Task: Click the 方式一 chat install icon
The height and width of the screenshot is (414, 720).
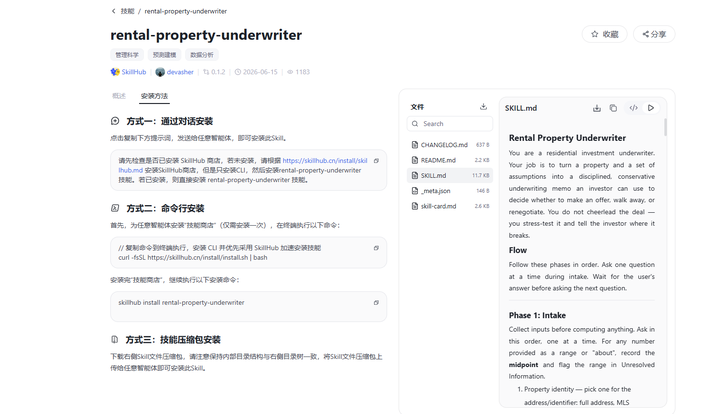Action: click(x=115, y=121)
